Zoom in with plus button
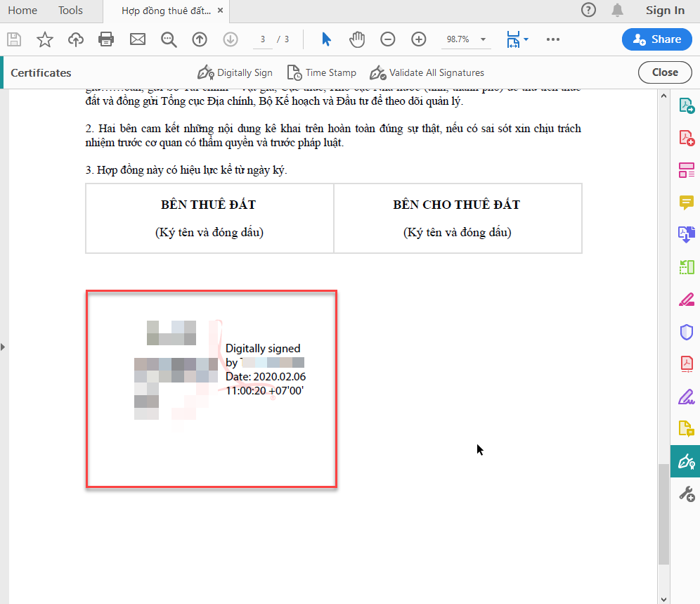 coord(419,39)
